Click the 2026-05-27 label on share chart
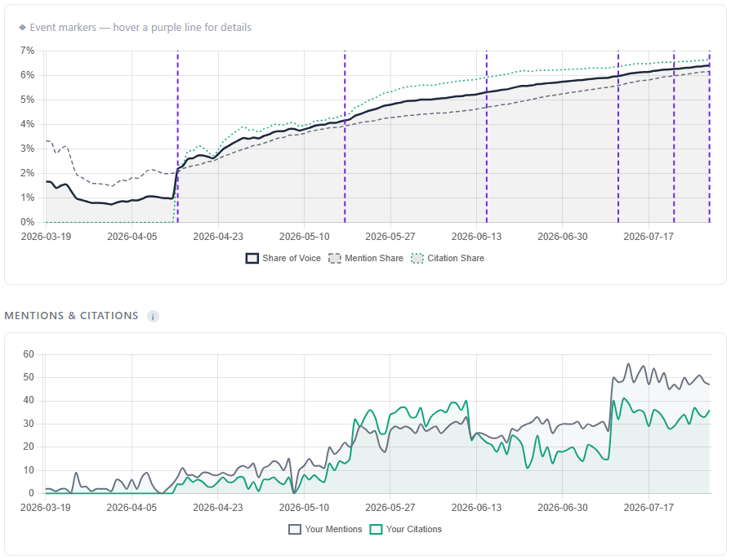The height and width of the screenshot is (560, 731). pyautogui.click(x=390, y=237)
